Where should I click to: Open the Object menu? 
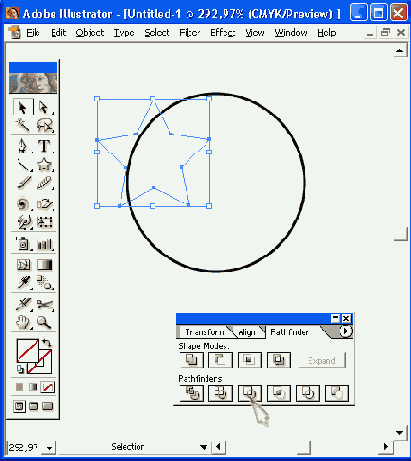point(90,33)
